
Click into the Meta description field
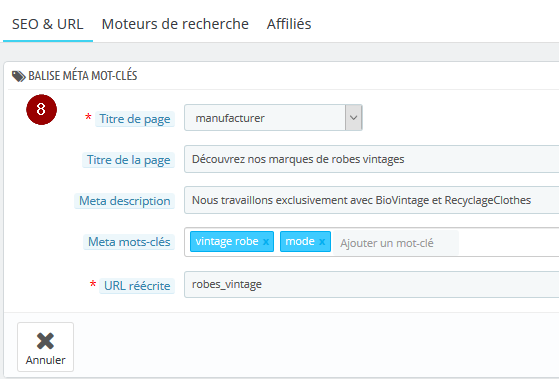point(371,200)
